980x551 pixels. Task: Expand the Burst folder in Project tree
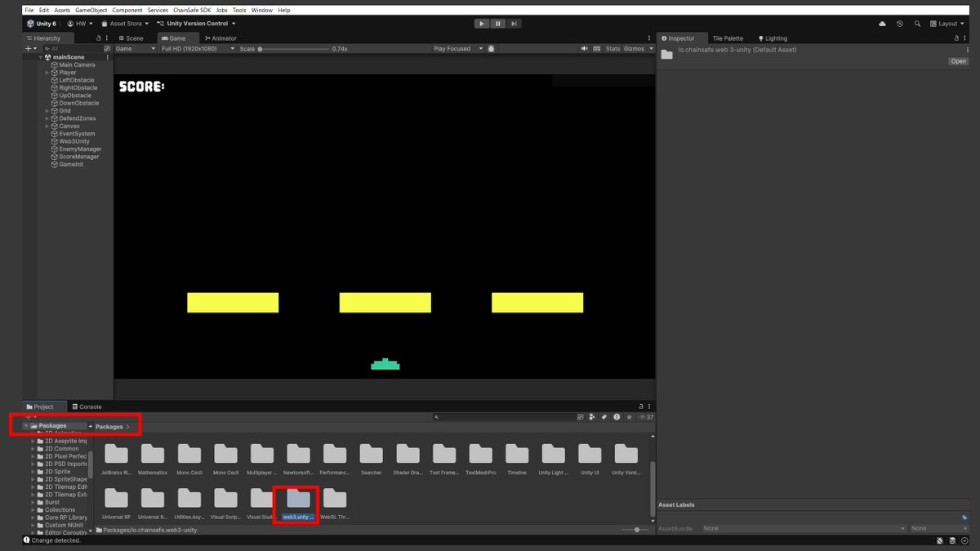tap(33, 502)
